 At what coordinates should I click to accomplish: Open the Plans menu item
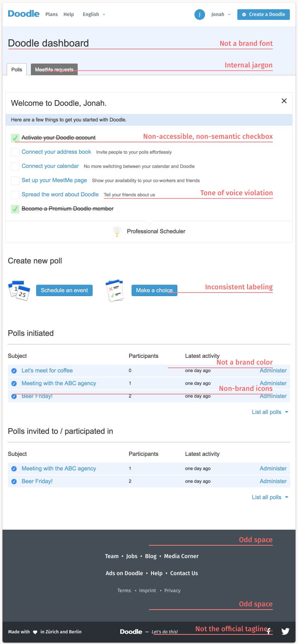(51, 15)
